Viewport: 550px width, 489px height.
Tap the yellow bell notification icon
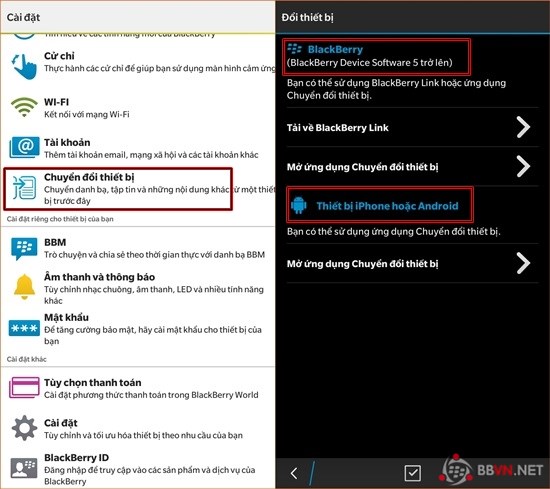click(24, 287)
